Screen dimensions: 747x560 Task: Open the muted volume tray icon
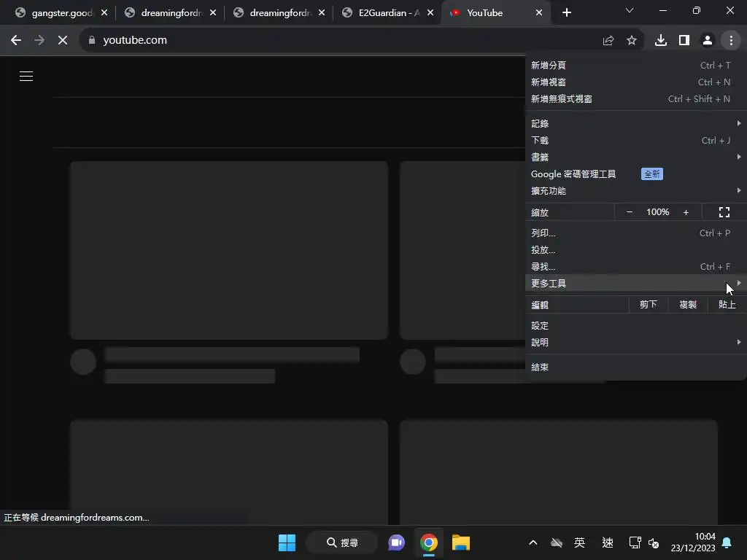tap(654, 542)
